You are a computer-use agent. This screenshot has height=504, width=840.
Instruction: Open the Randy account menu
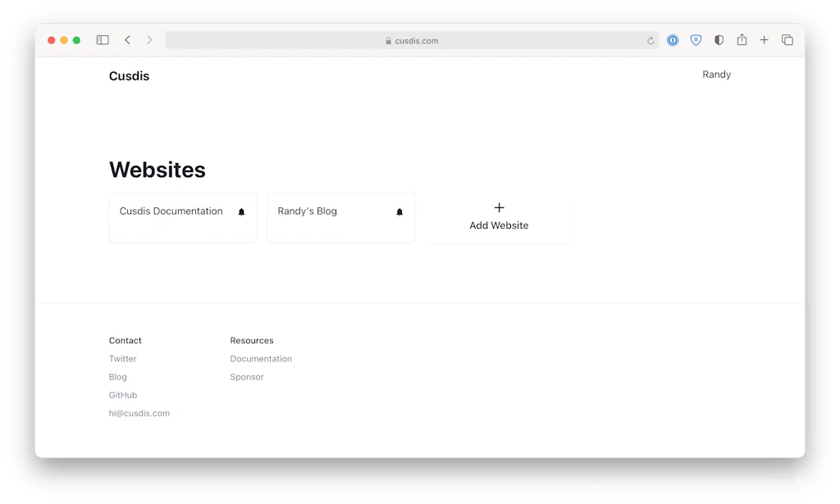[x=716, y=75]
